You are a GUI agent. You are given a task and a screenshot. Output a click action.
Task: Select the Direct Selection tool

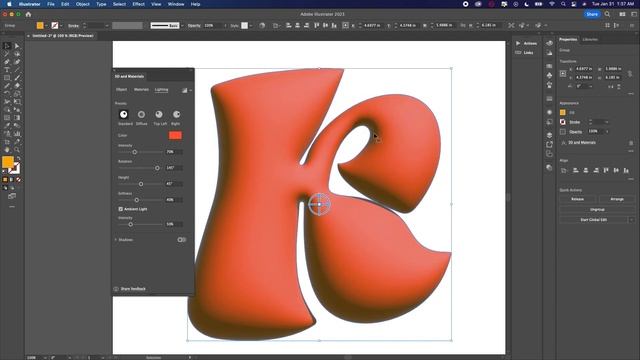point(17,46)
